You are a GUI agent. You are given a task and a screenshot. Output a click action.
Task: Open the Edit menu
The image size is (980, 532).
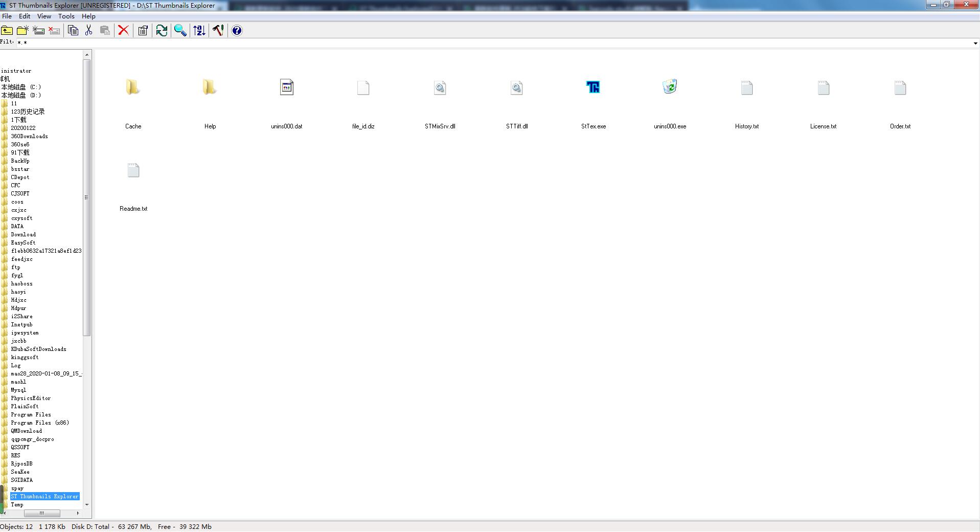pyautogui.click(x=25, y=16)
